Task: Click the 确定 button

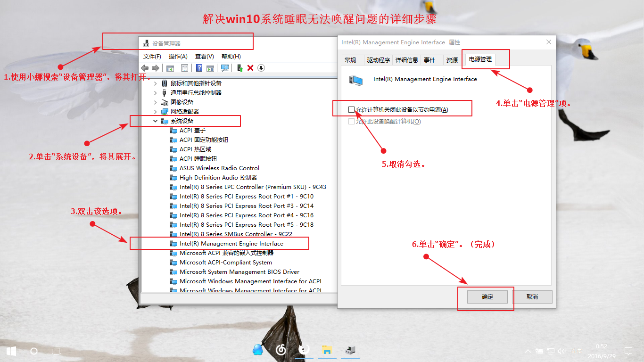Action: click(487, 297)
